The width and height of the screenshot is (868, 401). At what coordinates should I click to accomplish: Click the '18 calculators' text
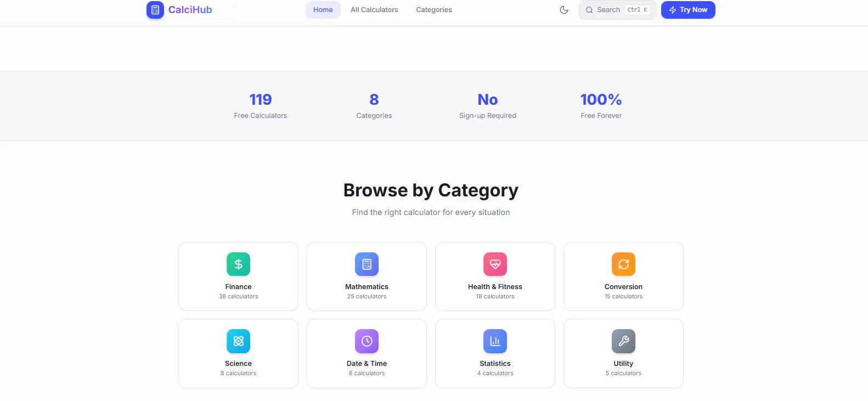[495, 297]
